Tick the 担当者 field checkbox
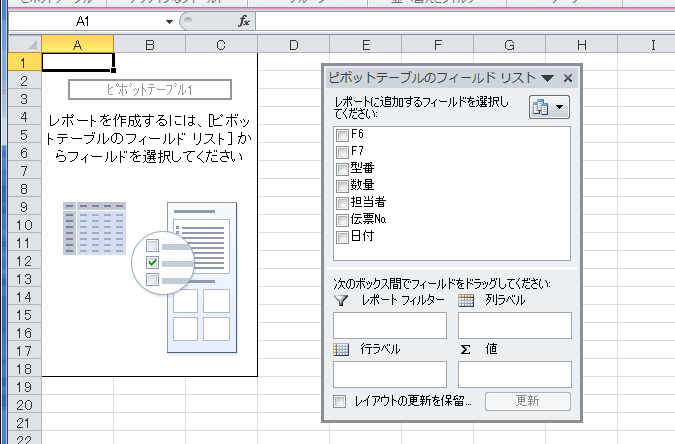Screen dimensions: 675x444 point(343,203)
